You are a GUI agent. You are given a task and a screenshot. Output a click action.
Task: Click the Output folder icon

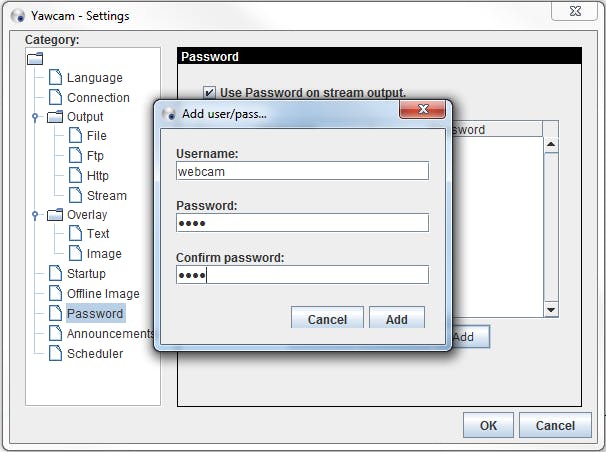55,117
